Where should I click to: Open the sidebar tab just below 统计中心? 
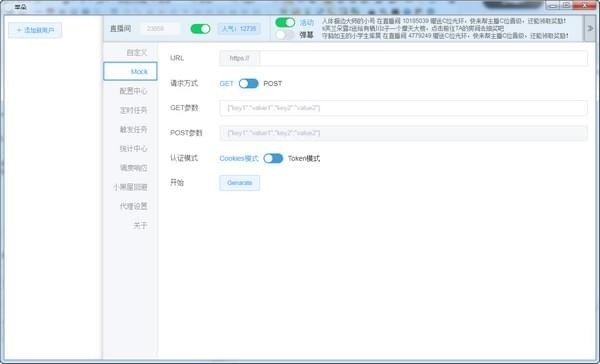[130, 168]
